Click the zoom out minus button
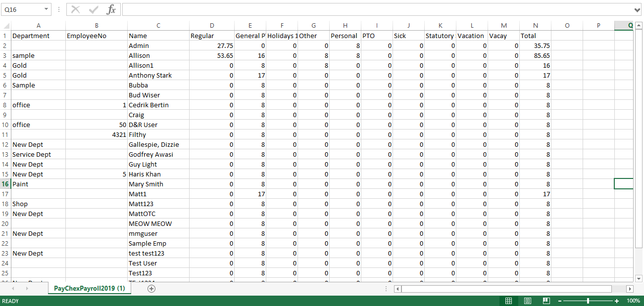The height and width of the screenshot is (306, 644). (x=560, y=301)
